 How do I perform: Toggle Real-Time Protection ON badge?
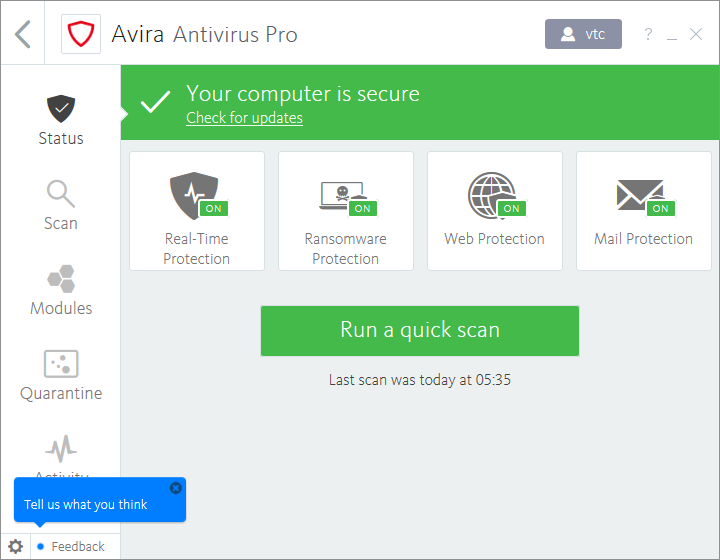click(213, 209)
